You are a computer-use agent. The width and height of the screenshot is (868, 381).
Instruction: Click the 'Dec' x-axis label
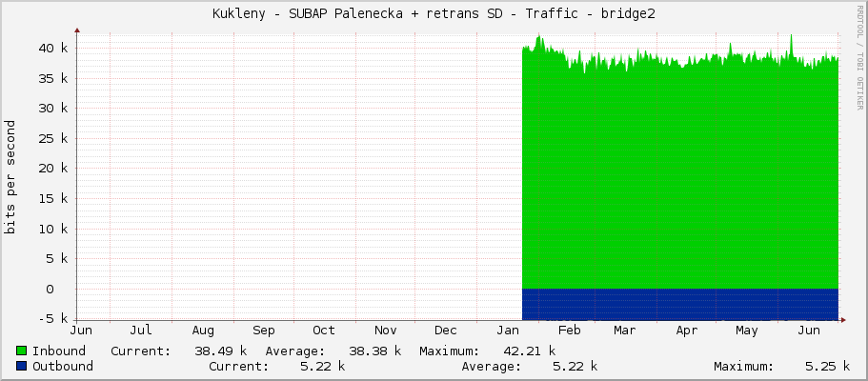(446, 331)
